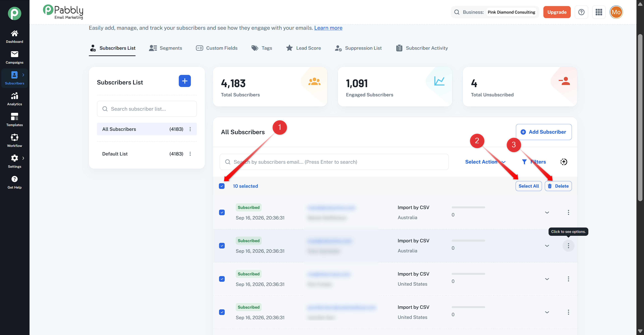This screenshot has height=335, width=644.
Task: Open options menu for All Subscribers list
Action: (x=190, y=129)
